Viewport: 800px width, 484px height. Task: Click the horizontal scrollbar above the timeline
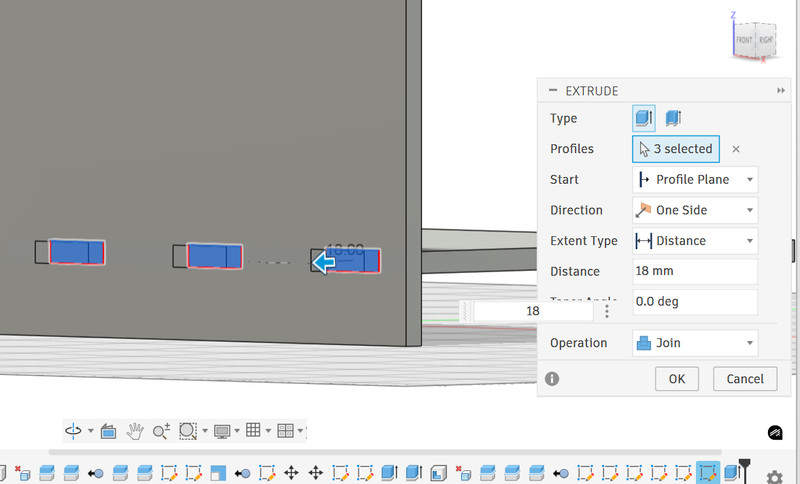coord(385,452)
